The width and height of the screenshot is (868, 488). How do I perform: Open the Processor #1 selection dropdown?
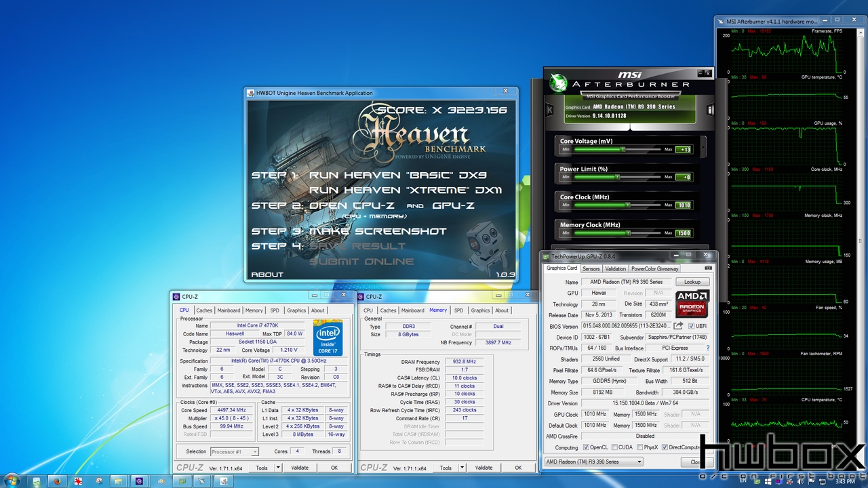[234, 451]
